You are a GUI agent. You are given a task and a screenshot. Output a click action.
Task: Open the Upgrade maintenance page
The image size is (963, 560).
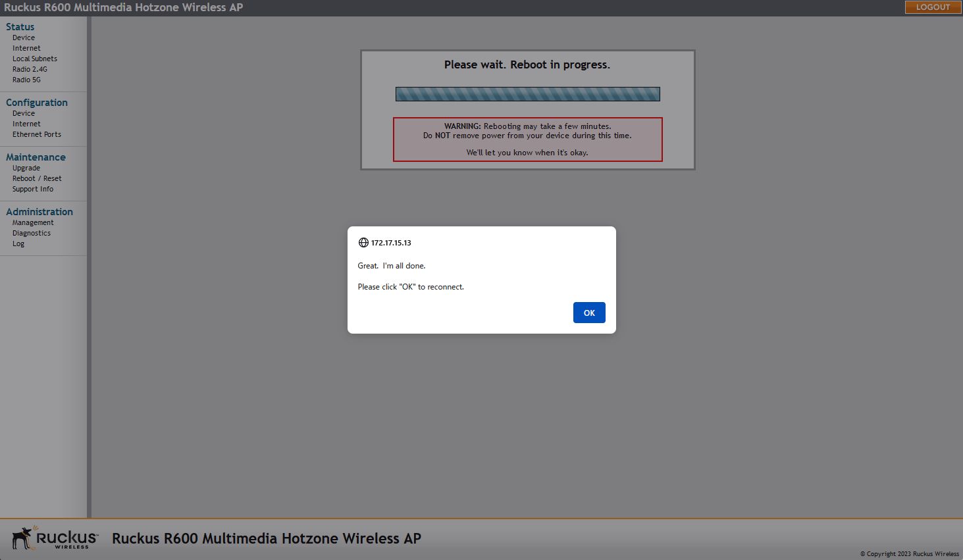(26, 168)
